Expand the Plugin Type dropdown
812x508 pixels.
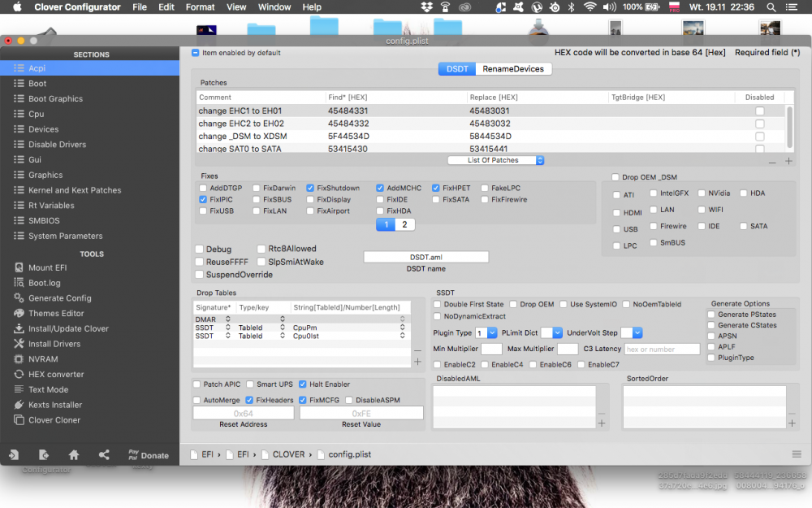(x=486, y=332)
